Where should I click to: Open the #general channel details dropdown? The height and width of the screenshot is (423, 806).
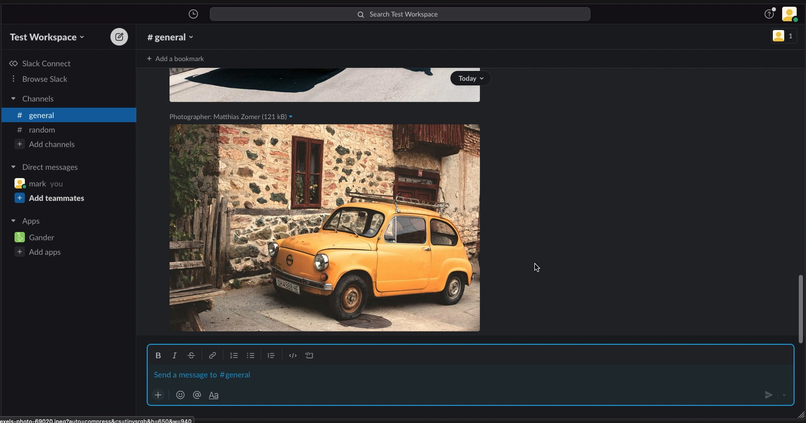[x=170, y=37]
